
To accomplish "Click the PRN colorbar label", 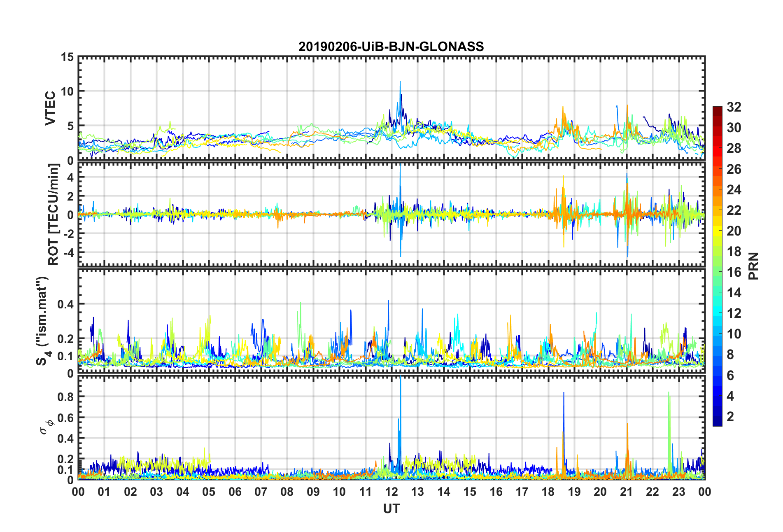I will click(x=753, y=266).
